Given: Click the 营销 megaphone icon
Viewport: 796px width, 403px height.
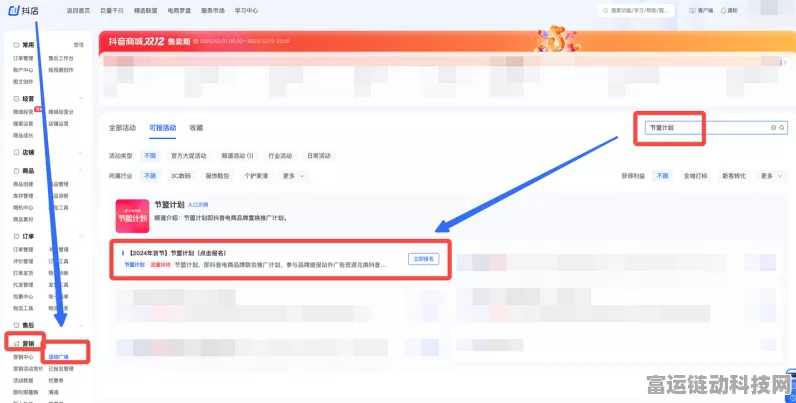Looking at the screenshot, I should [16, 344].
